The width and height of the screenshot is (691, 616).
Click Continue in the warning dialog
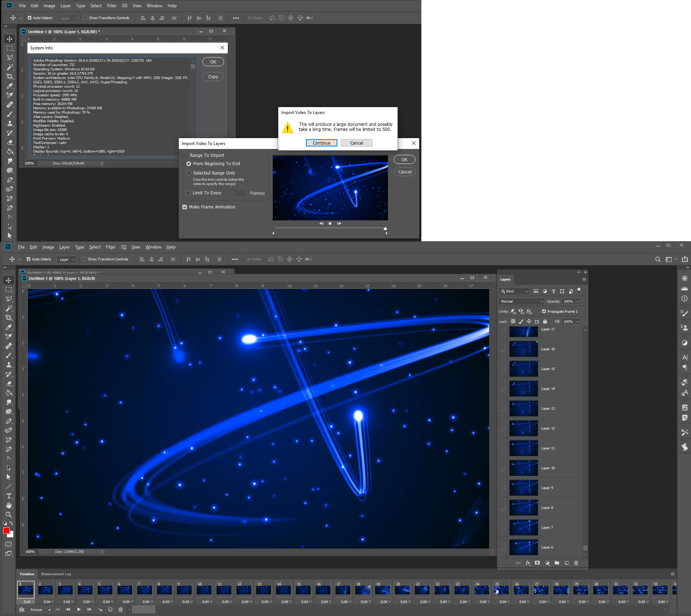tap(321, 143)
